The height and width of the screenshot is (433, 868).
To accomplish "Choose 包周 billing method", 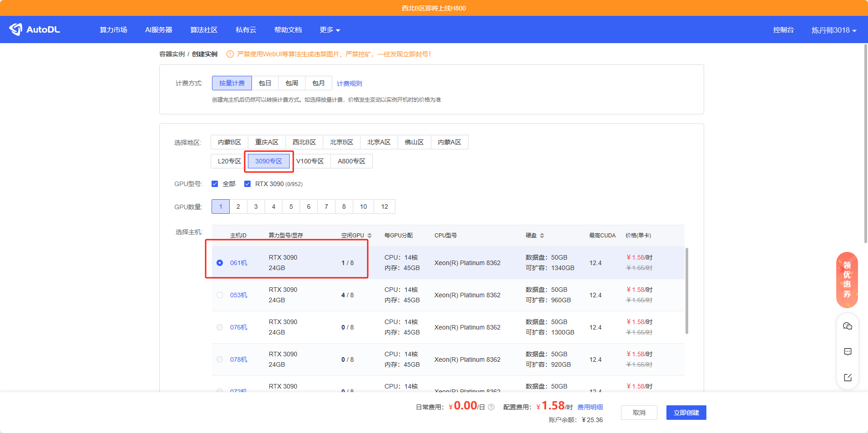I will pos(292,83).
